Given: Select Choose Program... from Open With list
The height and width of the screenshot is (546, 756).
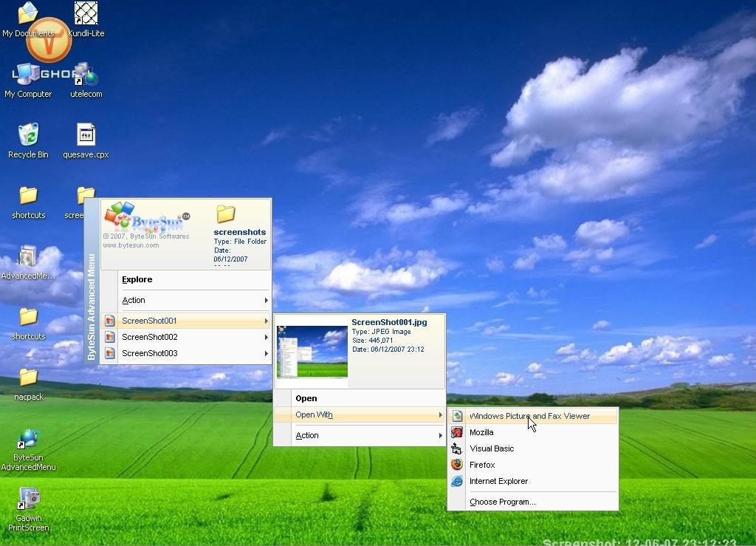Looking at the screenshot, I should click(502, 502).
